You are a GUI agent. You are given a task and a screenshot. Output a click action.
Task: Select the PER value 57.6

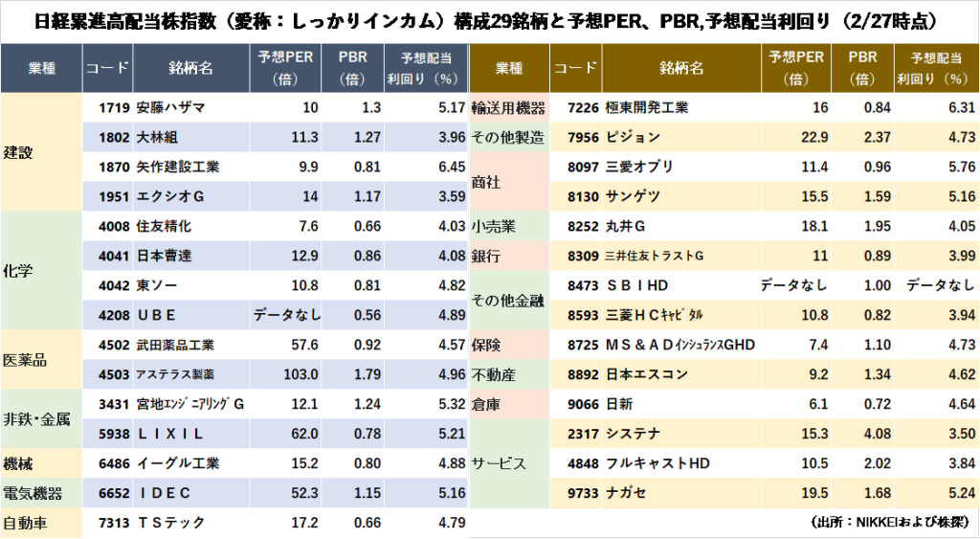304,345
